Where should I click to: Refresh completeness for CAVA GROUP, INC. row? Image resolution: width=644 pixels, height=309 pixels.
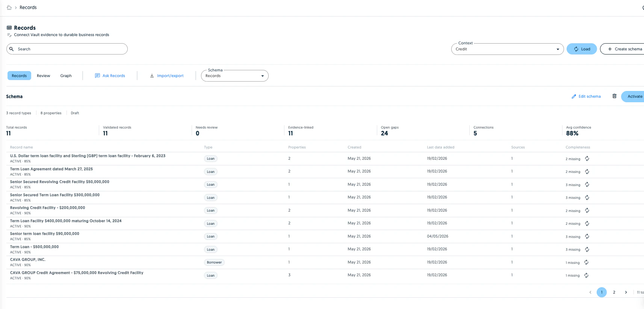coord(586,262)
